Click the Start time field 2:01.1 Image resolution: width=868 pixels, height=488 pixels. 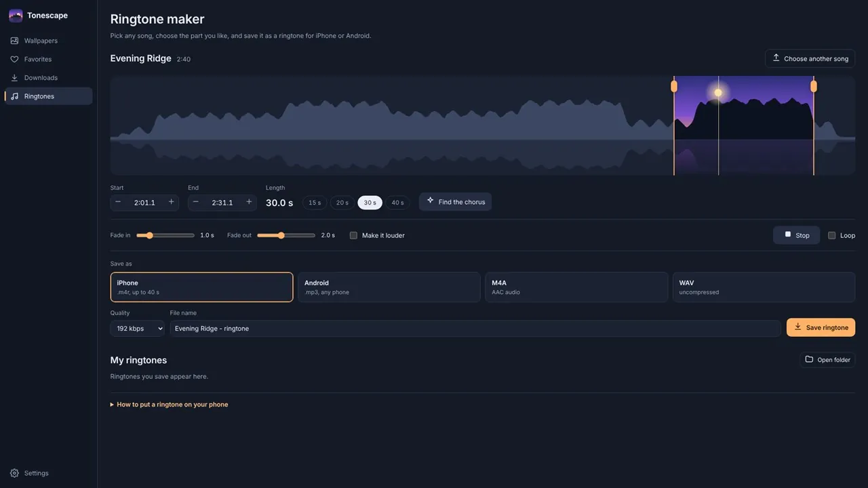(144, 202)
